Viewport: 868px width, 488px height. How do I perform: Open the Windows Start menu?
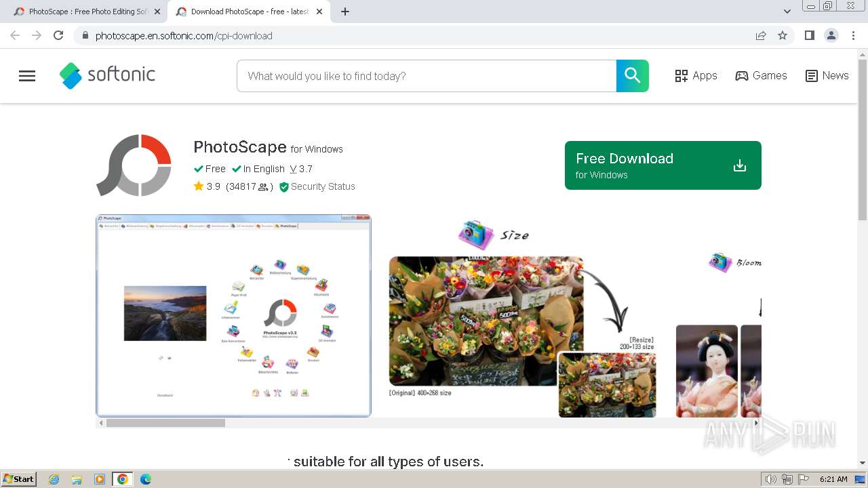(19, 479)
